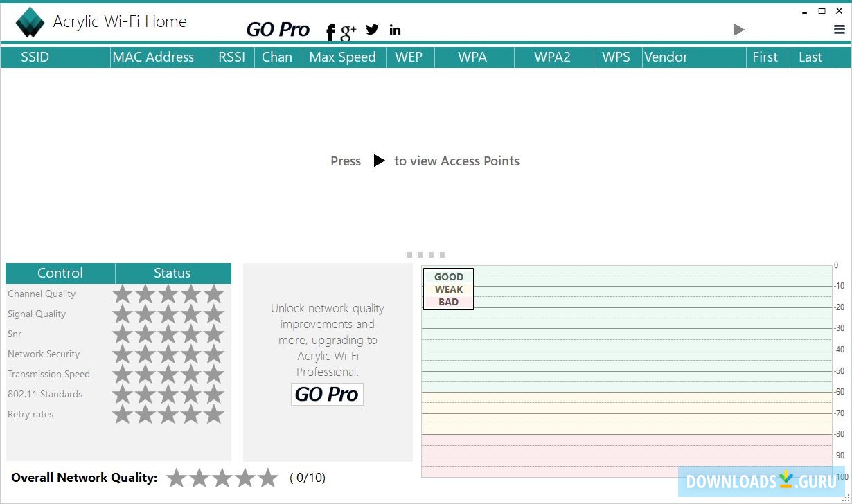The width and height of the screenshot is (852, 504).
Task: Click the GO Pro button in the upgrade panel
Action: coord(327,394)
